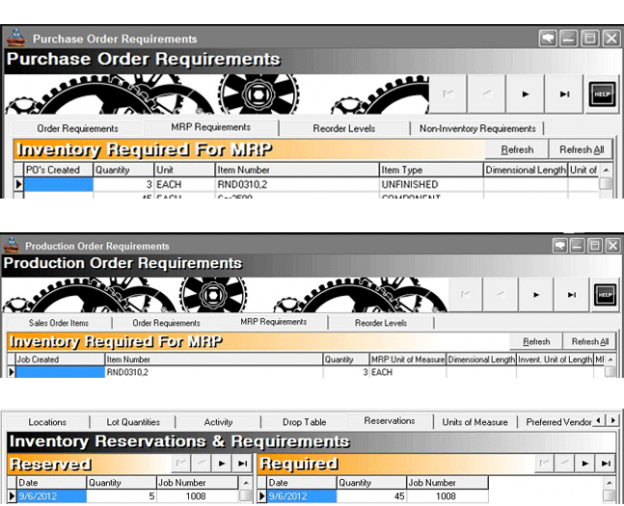Screen dimensions: 624x506
Task: Switch to Reorder Levels tab in Production Order window
Action: click(x=381, y=323)
